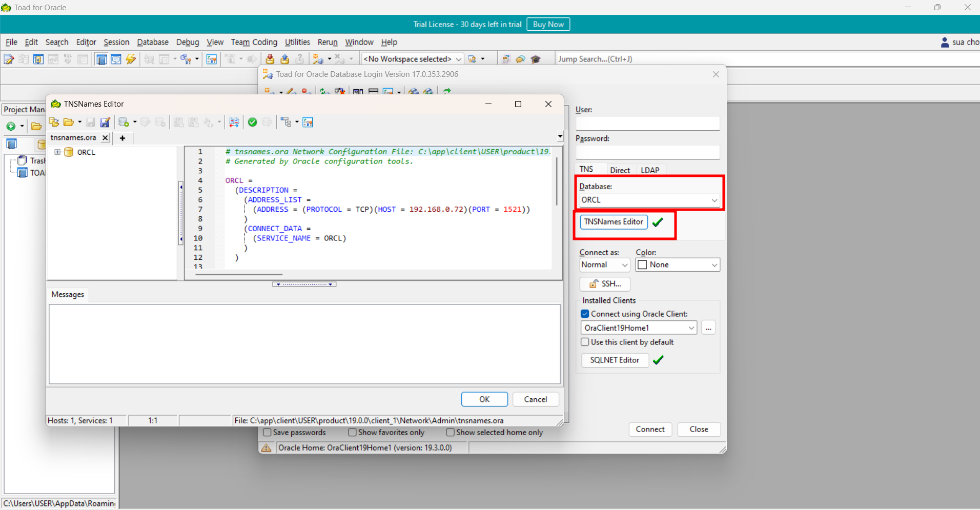Open the Utilities menu
Screen dimensions: 980x510
(297, 43)
